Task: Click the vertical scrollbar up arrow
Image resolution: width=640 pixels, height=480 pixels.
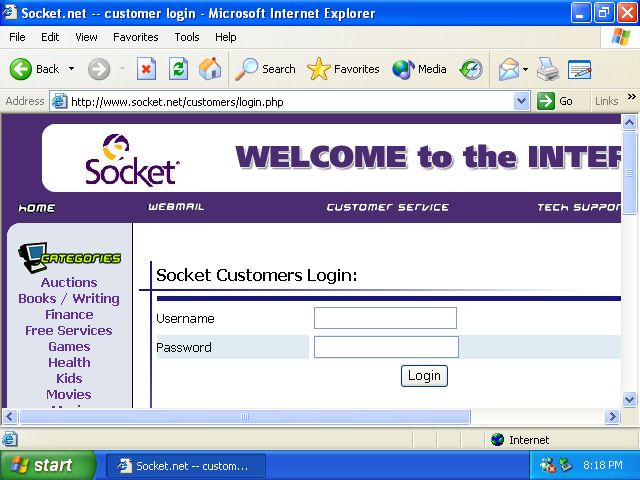Action: [x=629, y=122]
